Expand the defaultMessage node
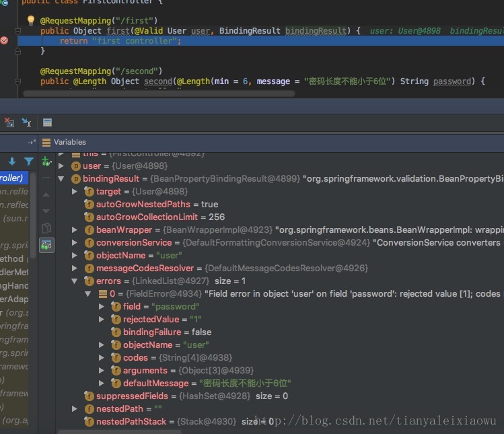 coord(102,384)
